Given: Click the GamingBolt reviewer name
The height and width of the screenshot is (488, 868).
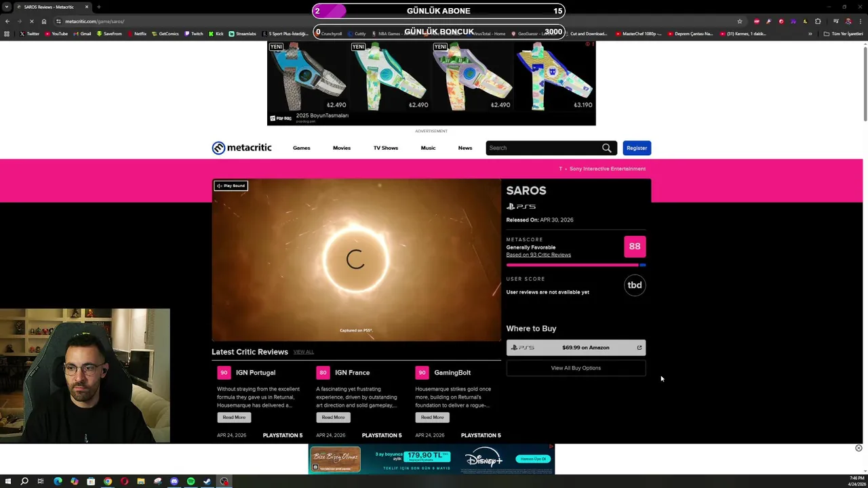Looking at the screenshot, I should click(452, 373).
